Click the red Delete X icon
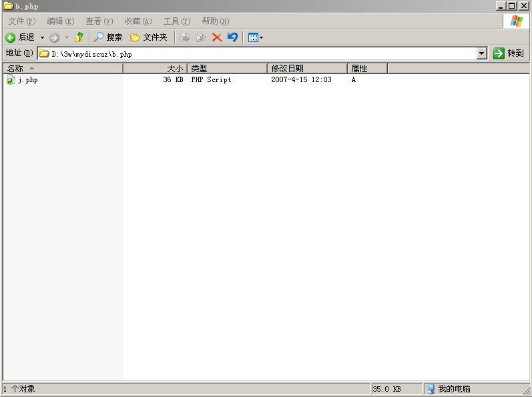Viewport: 532px width, 397px height. point(217,37)
